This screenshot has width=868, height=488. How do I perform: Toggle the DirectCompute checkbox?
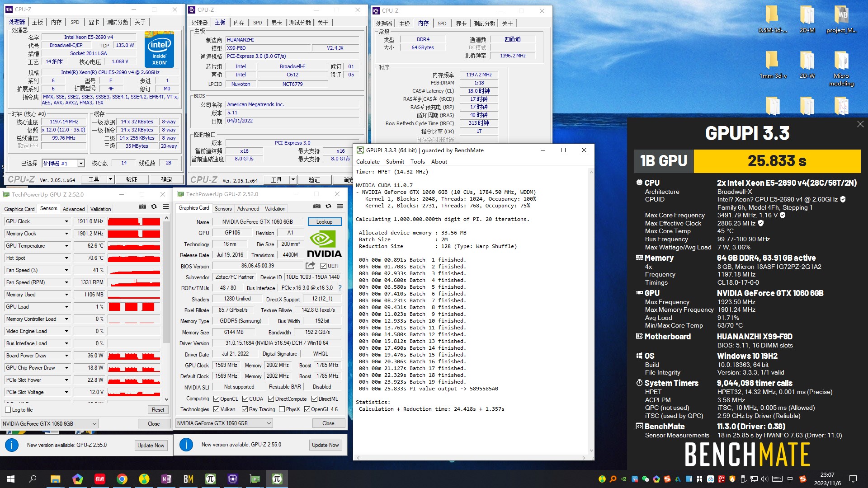[271, 399]
